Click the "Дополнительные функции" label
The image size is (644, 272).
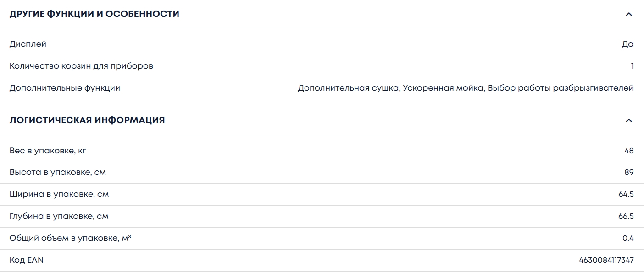click(x=65, y=88)
